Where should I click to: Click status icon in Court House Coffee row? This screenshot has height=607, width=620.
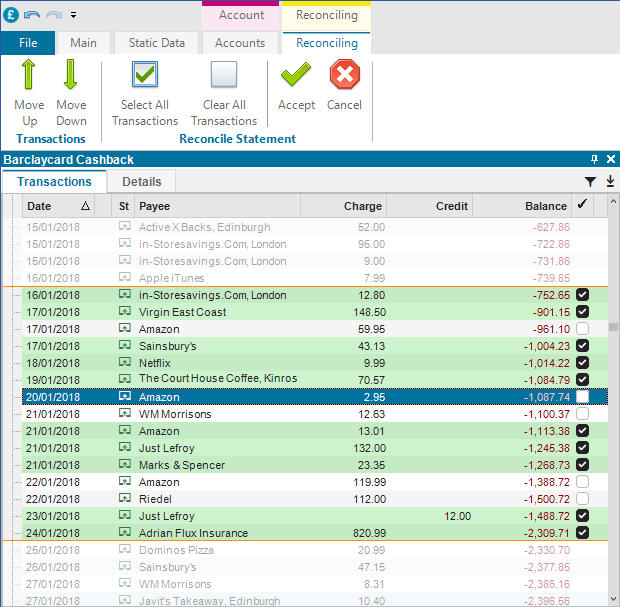[125, 379]
